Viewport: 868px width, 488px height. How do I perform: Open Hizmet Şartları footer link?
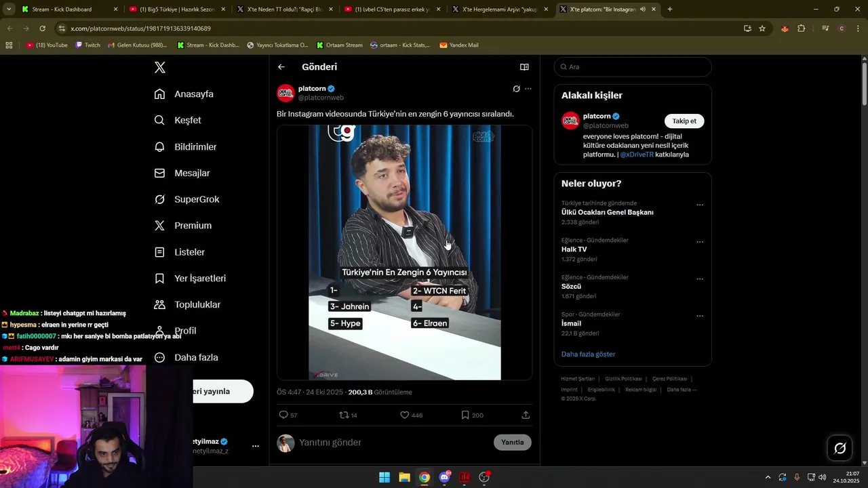pyautogui.click(x=578, y=379)
